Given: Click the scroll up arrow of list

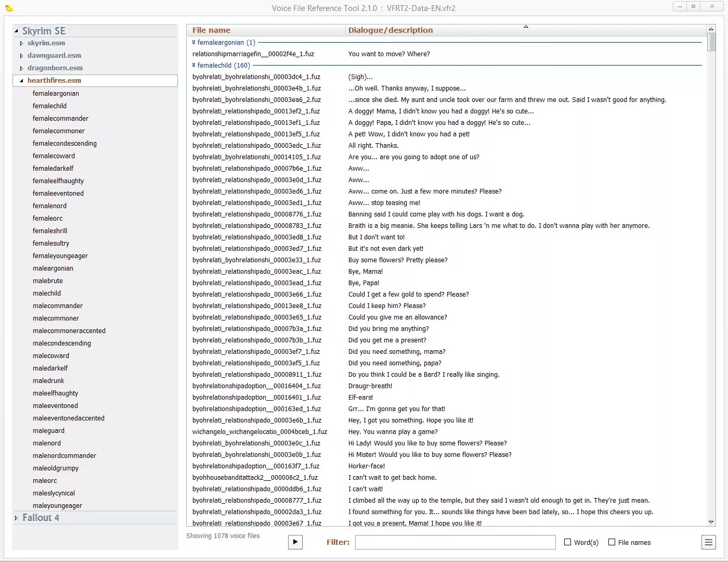Looking at the screenshot, I should click(711, 29).
